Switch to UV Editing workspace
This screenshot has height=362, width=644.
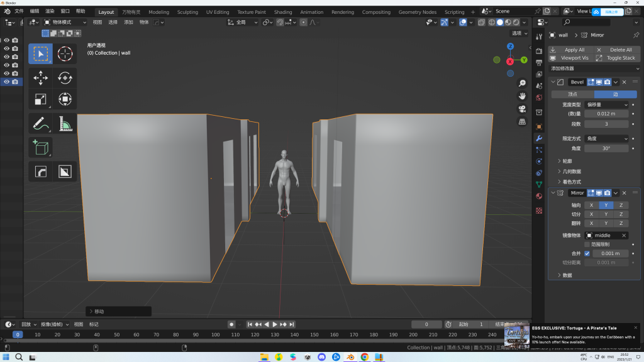(218, 12)
